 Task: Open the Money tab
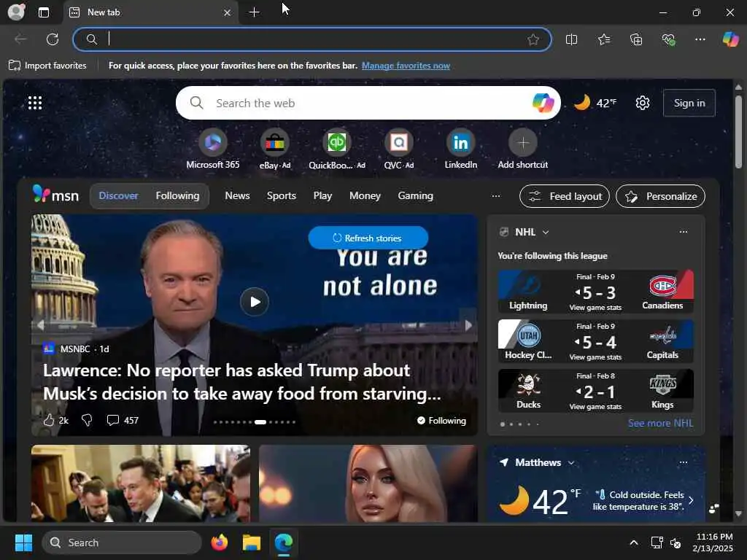tap(365, 195)
